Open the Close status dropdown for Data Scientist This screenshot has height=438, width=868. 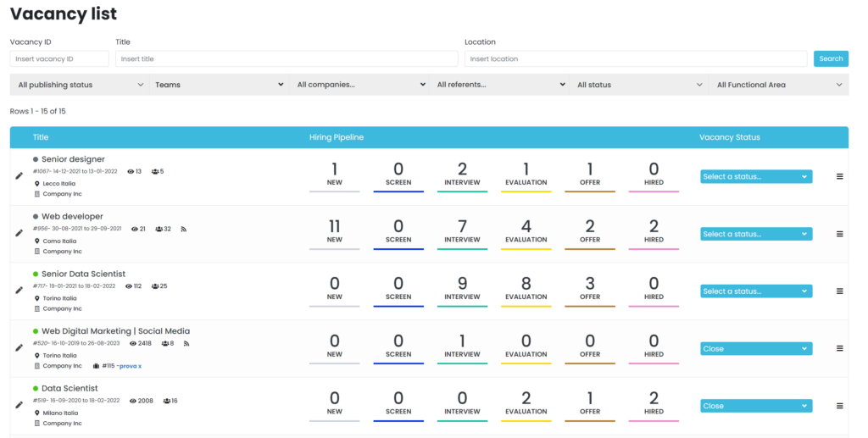coord(756,406)
